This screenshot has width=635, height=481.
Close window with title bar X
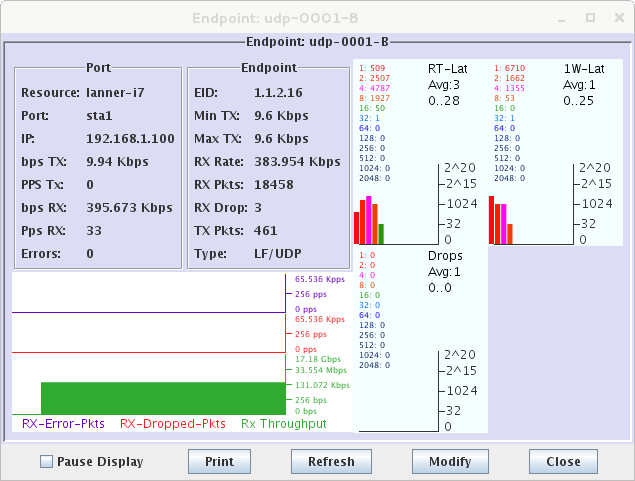click(x=619, y=18)
